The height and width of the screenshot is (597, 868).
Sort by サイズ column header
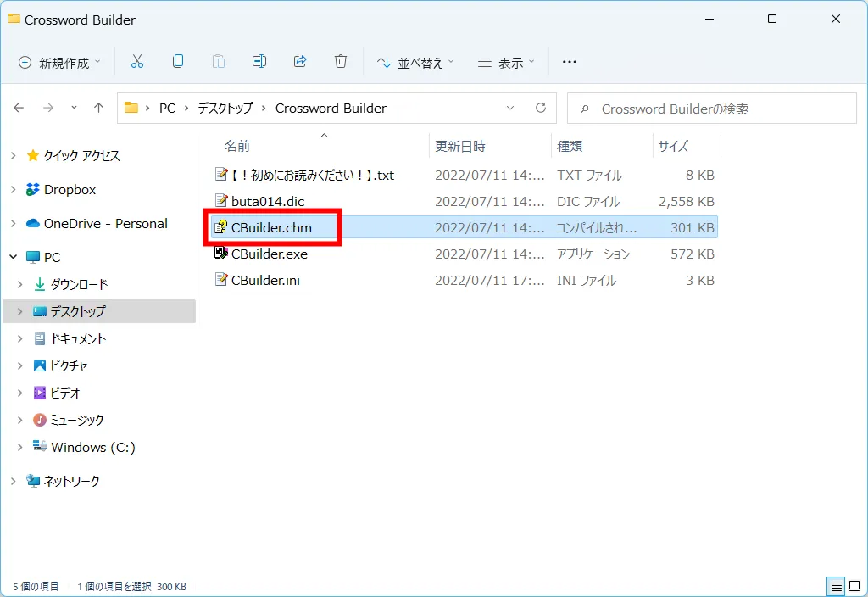pyautogui.click(x=673, y=146)
